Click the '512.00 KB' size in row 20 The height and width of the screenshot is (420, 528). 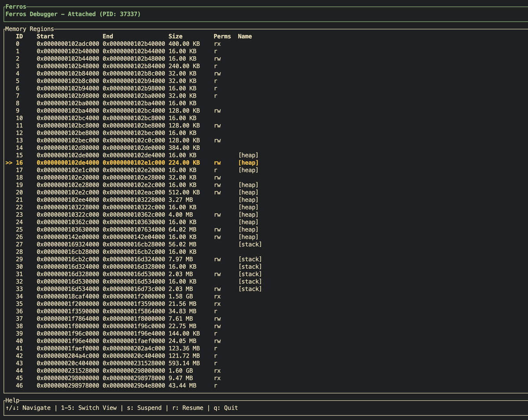pos(184,192)
